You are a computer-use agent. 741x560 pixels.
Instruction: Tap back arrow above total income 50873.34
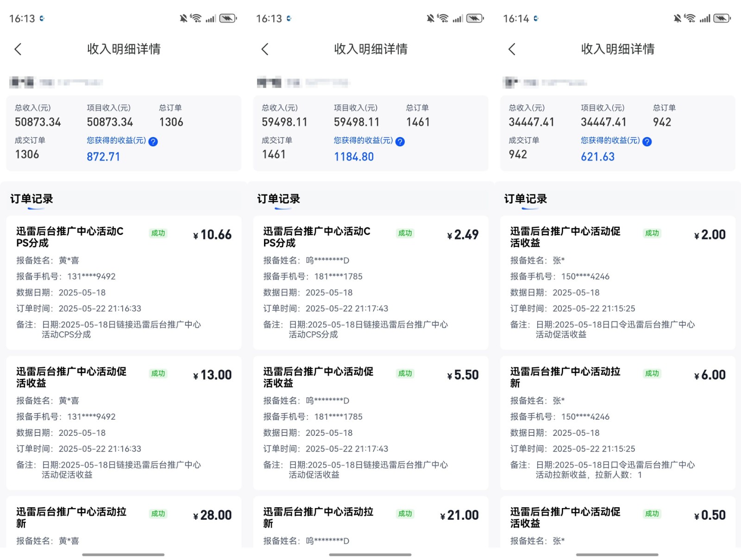(x=18, y=49)
